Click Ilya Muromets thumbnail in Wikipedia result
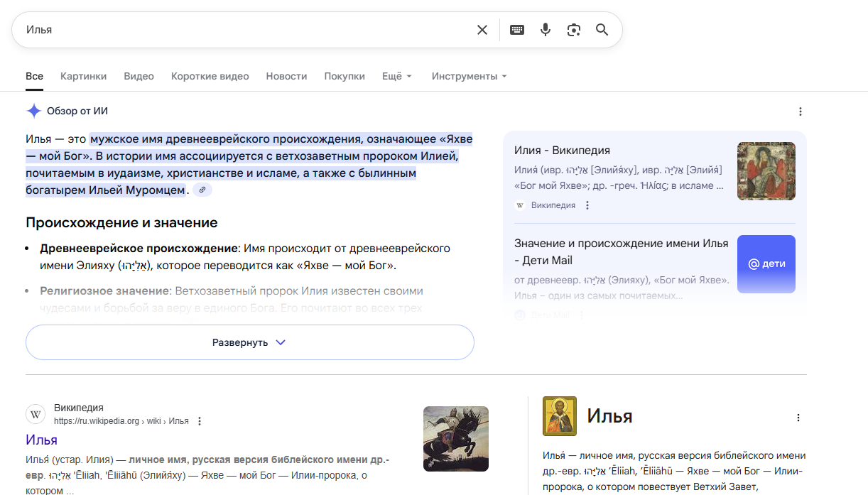868x495 pixels. (x=455, y=438)
